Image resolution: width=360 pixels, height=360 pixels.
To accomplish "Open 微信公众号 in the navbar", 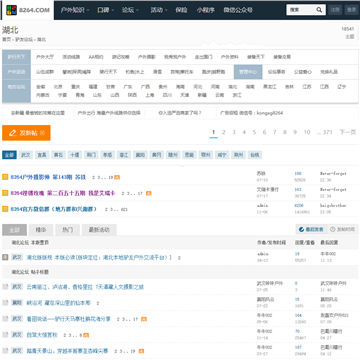I will (238, 10).
